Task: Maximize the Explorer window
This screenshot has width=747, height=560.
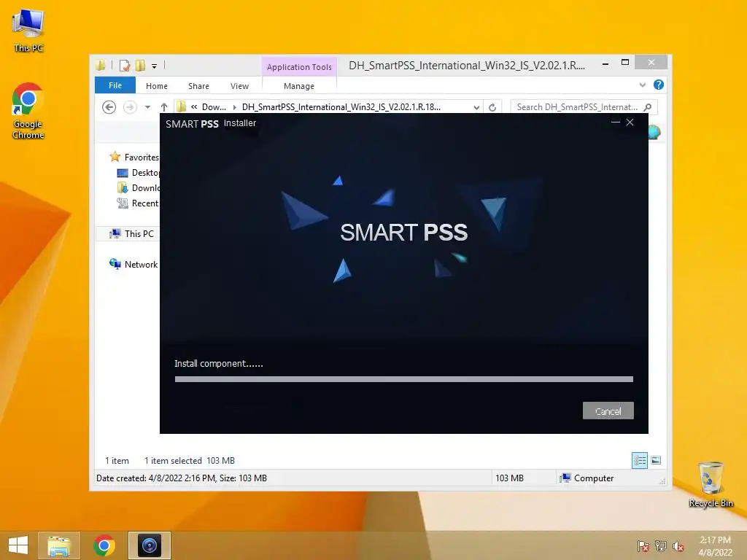Action: click(x=625, y=63)
